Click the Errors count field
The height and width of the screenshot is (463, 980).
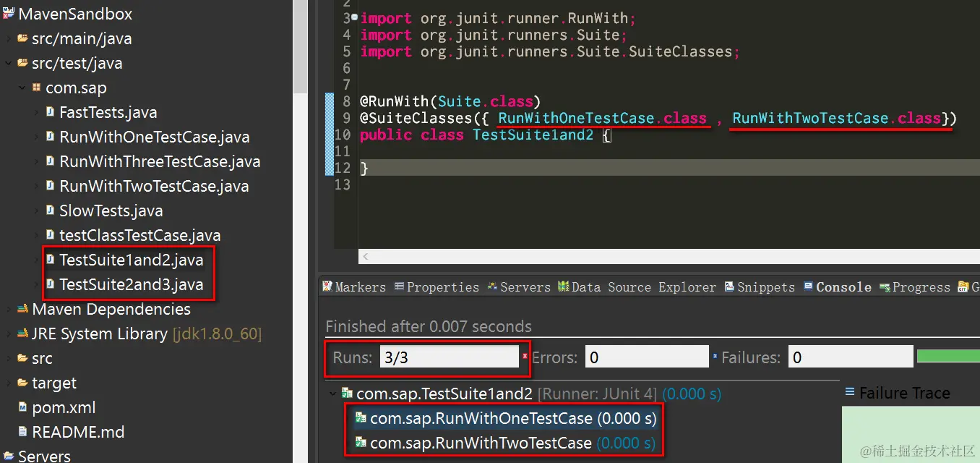click(x=647, y=357)
